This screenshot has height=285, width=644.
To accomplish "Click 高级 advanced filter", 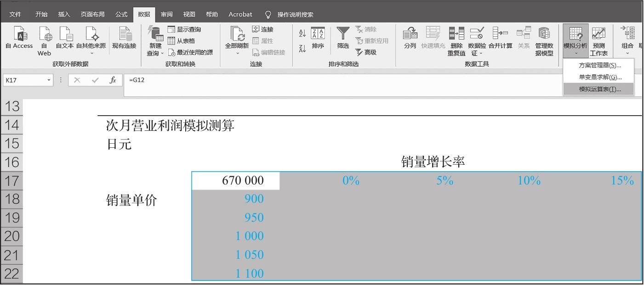I will tap(366, 52).
